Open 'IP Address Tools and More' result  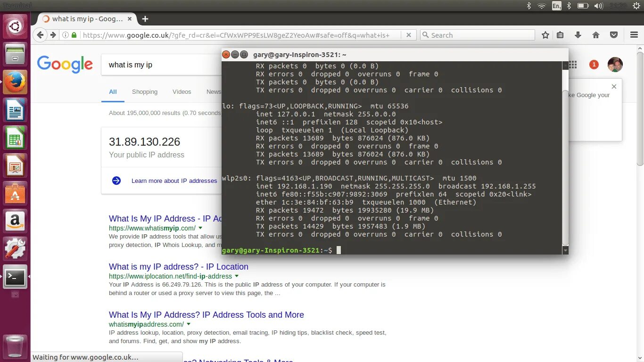click(x=206, y=314)
